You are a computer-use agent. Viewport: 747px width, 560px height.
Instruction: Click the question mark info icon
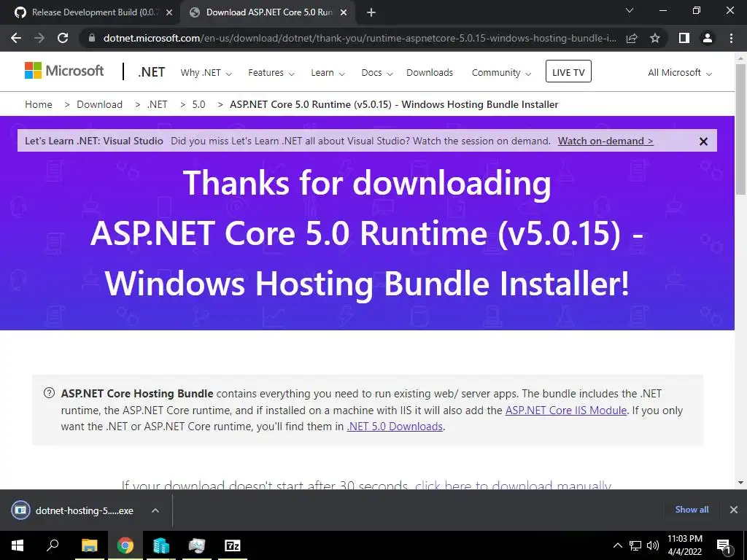click(49, 393)
